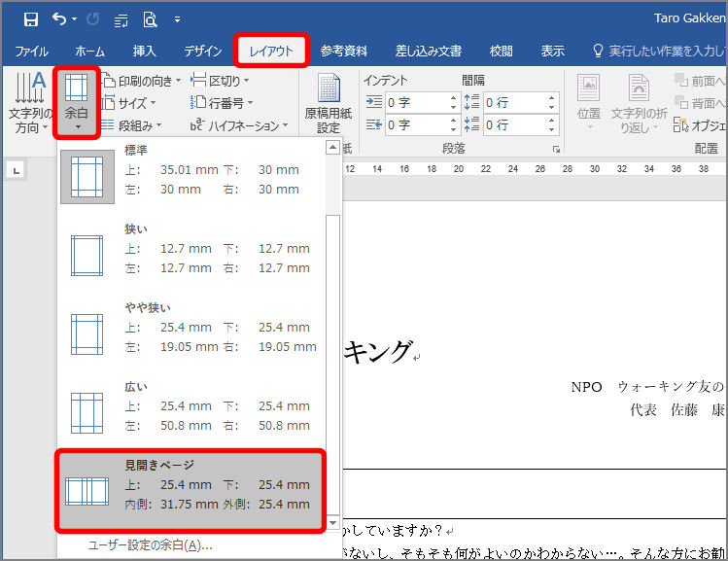Click the 文字列の折り返し wrap text button
Screen dimensions: 728x561
pos(639,103)
